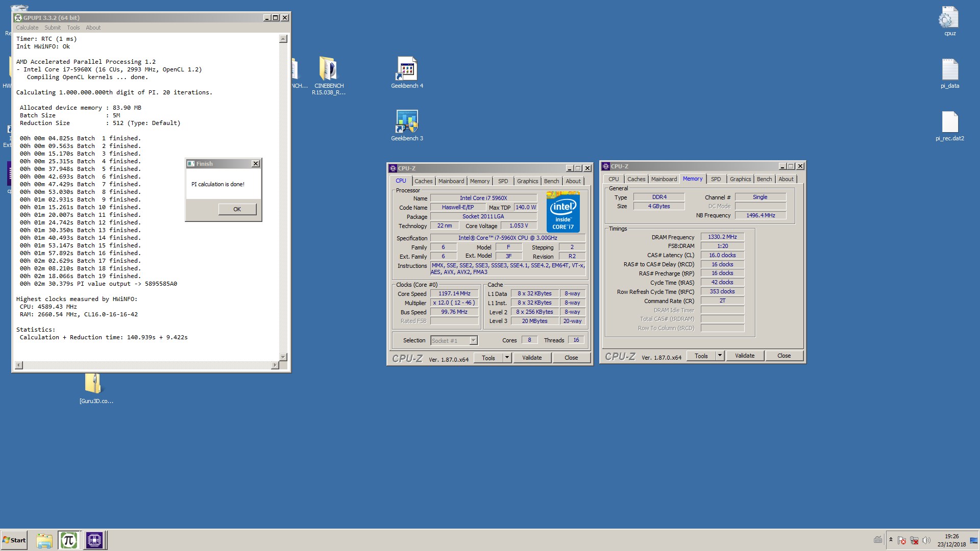Click GPUPI horizontal scrollbar left arrow
980x551 pixels.
19,365
